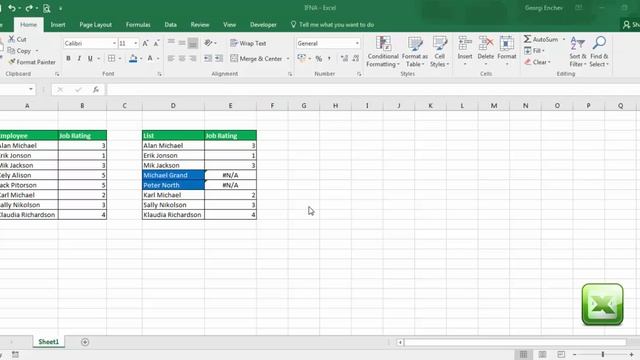Decrease the font size

156,43
